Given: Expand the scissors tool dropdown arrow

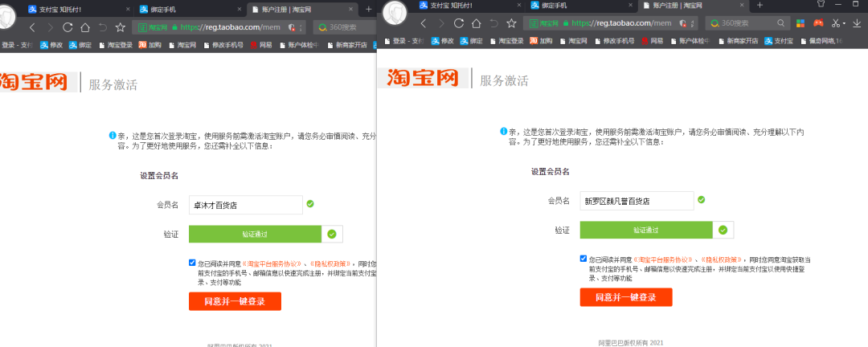Looking at the screenshot, I should [x=844, y=24].
